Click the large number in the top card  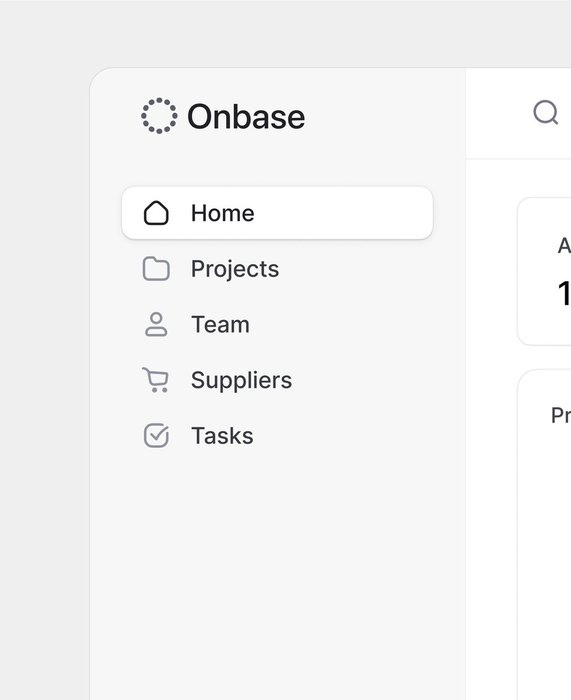(x=564, y=293)
